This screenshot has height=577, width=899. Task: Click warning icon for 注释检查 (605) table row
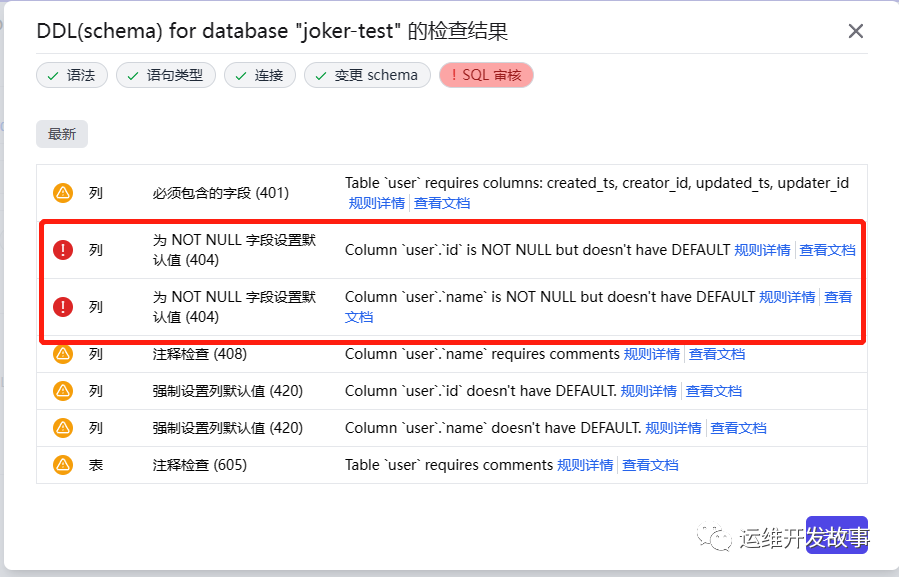63,465
